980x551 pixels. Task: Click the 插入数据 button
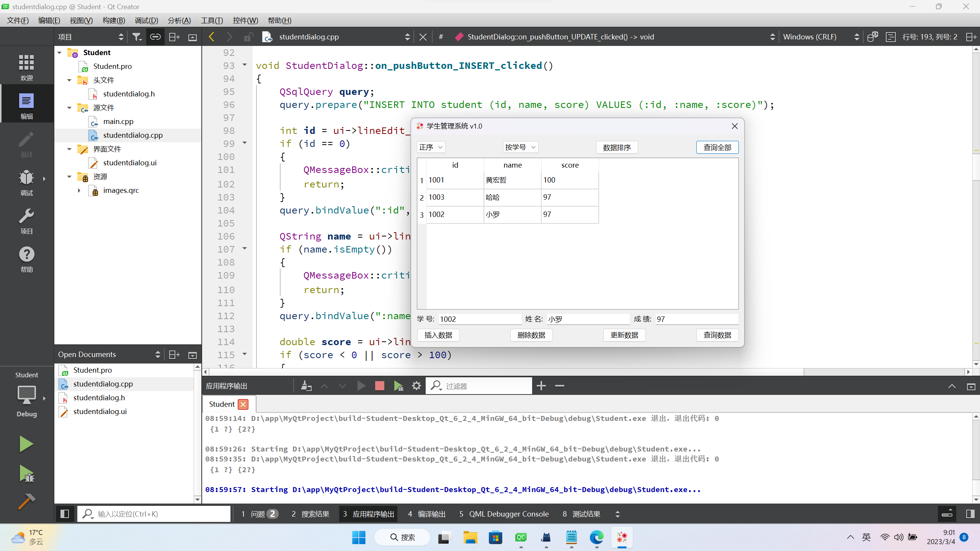tap(438, 335)
